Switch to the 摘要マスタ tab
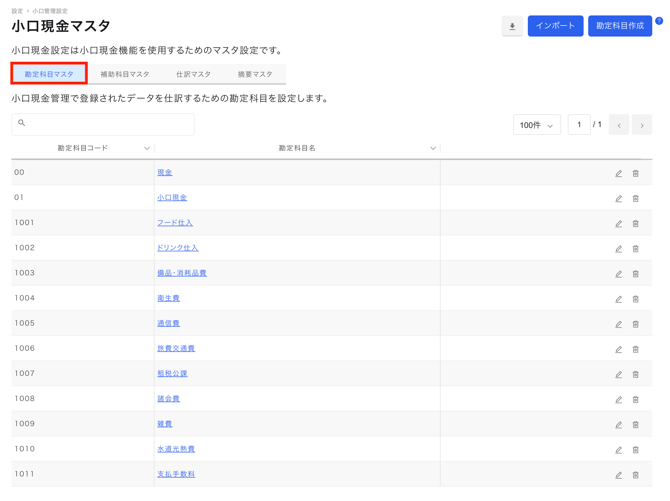 255,74
